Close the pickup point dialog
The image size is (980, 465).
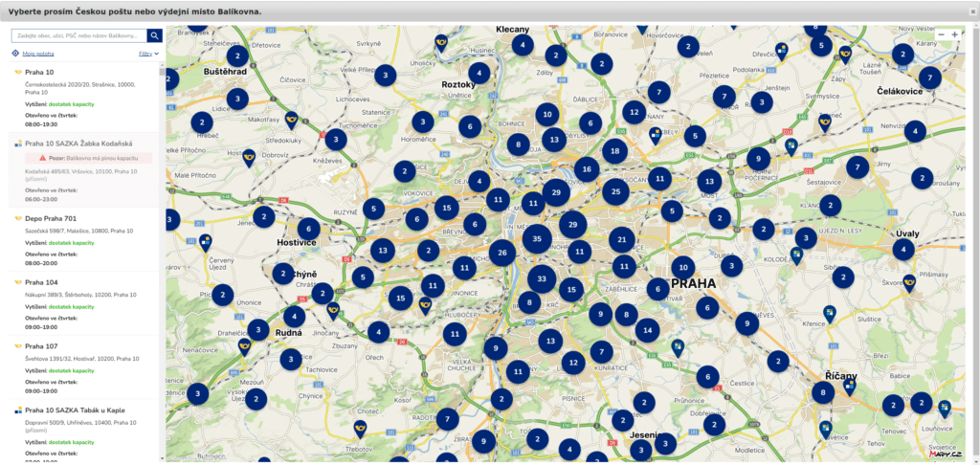click(x=972, y=11)
